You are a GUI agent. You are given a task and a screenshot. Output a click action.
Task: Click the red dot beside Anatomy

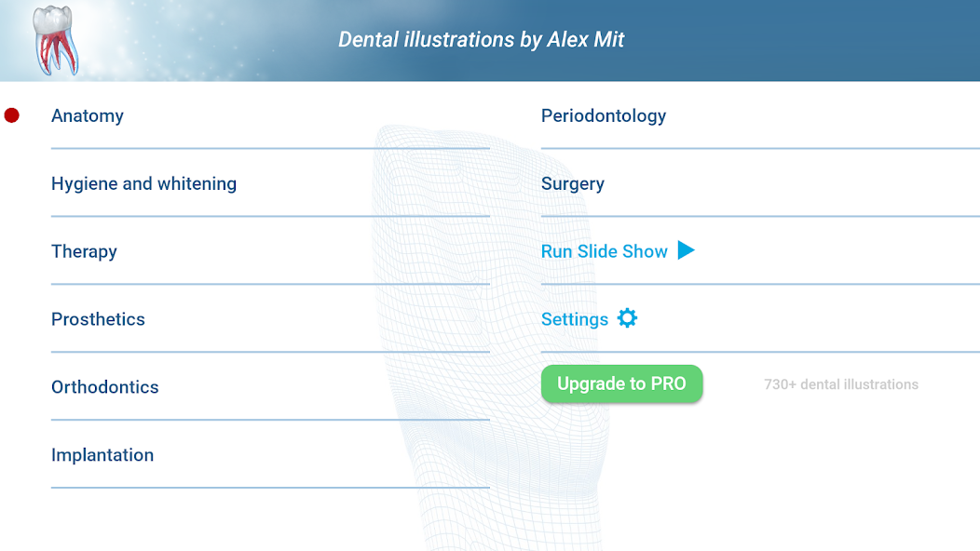pyautogui.click(x=12, y=115)
